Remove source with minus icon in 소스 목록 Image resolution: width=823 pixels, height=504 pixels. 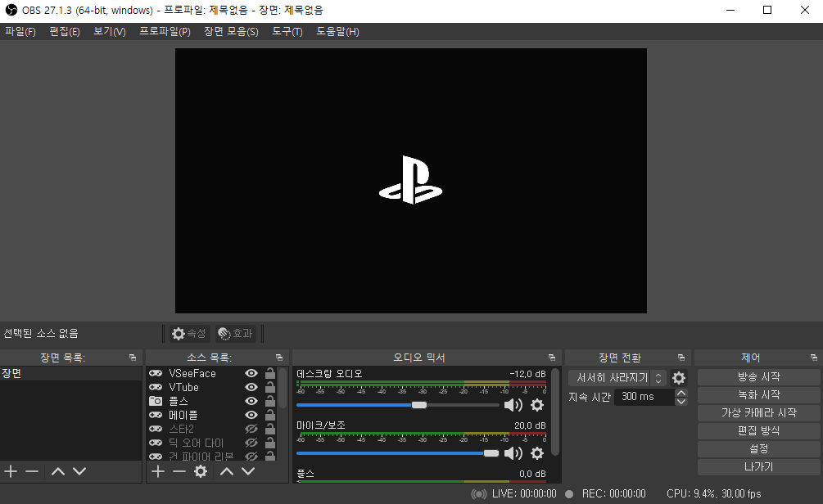179,471
